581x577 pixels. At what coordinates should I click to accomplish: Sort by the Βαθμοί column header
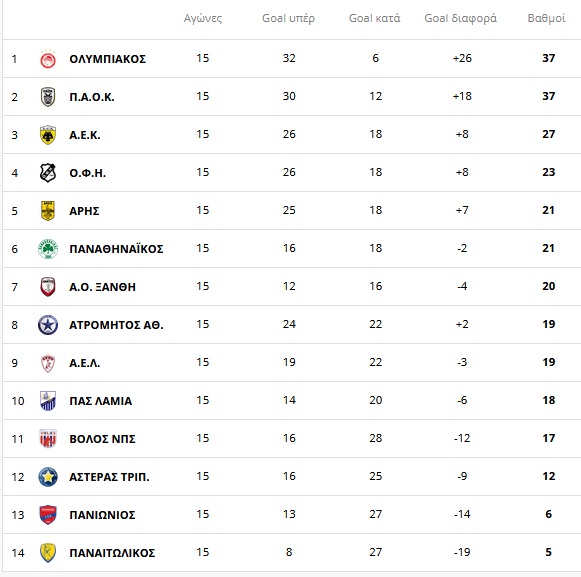[x=547, y=18]
